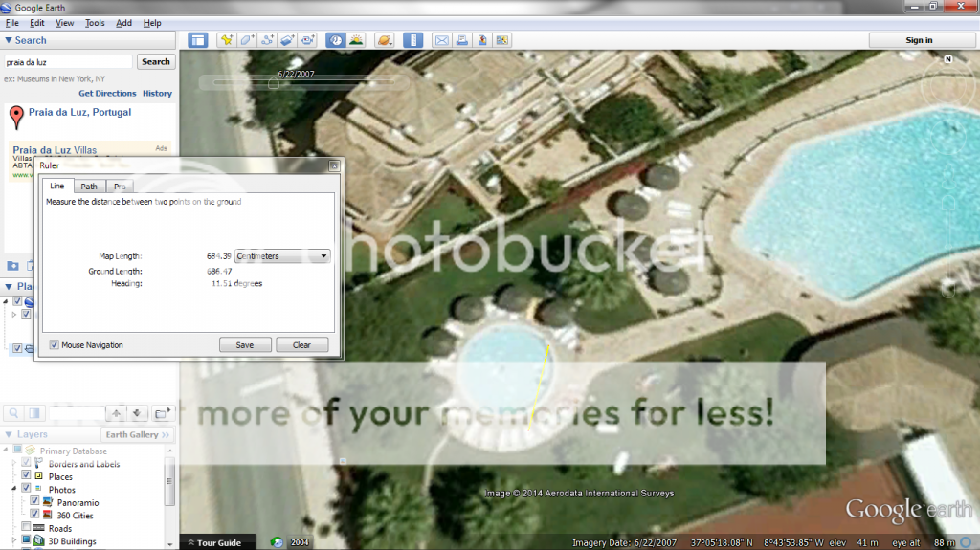Save the ruler measurement
The height and width of the screenshot is (550, 980).
(x=245, y=345)
